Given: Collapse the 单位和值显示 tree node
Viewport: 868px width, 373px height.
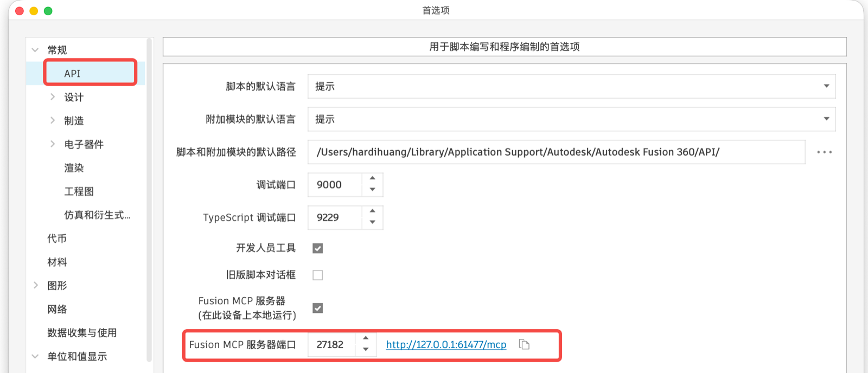Looking at the screenshot, I should (35, 356).
